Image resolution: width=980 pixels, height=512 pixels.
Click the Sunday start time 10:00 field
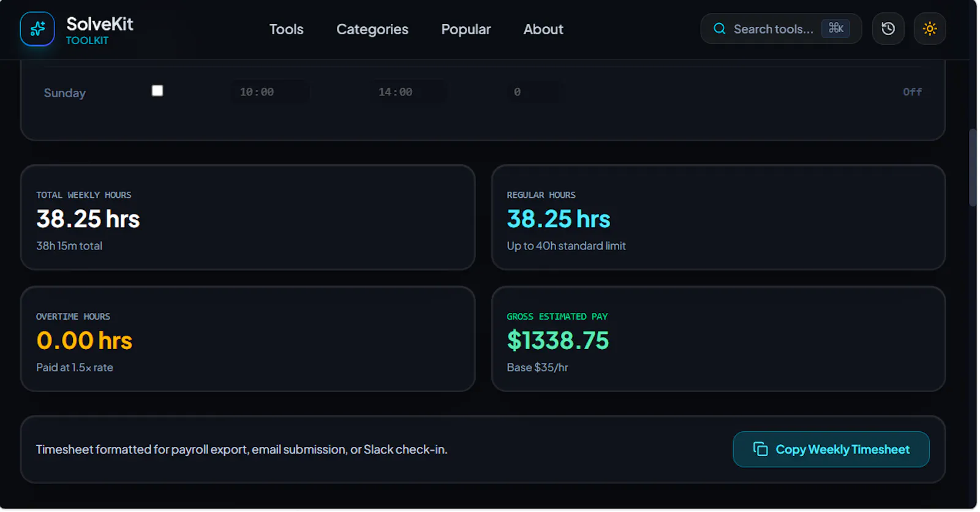pyautogui.click(x=269, y=92)
